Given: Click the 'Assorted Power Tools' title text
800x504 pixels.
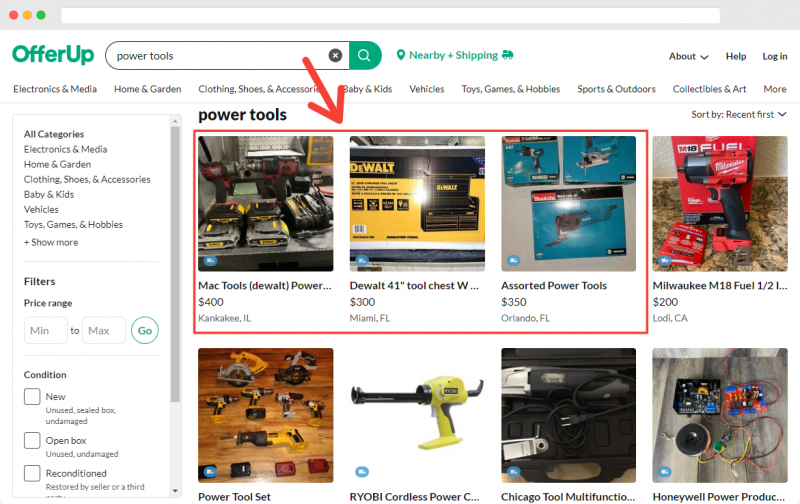Looking at the screenshot, I should point(554,286).
